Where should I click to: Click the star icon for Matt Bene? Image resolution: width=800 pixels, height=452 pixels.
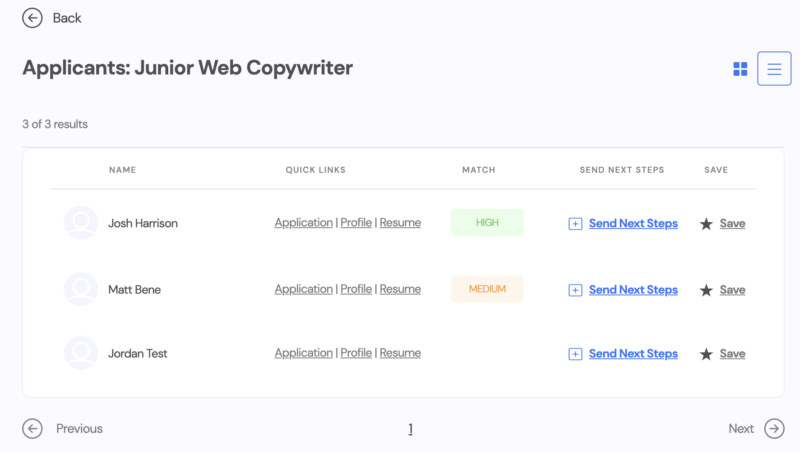tap(706, 290)
